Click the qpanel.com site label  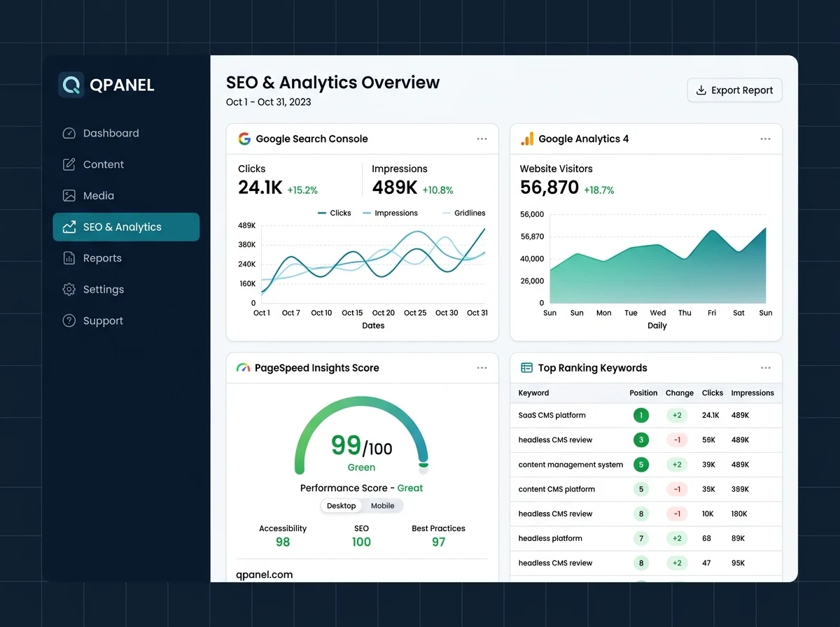click(x=265, y=575)
